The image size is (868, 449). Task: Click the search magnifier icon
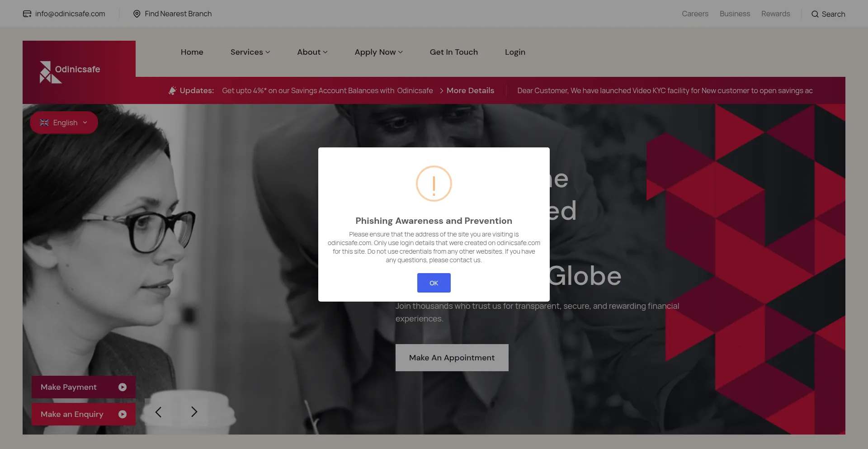tap(815, 14)
